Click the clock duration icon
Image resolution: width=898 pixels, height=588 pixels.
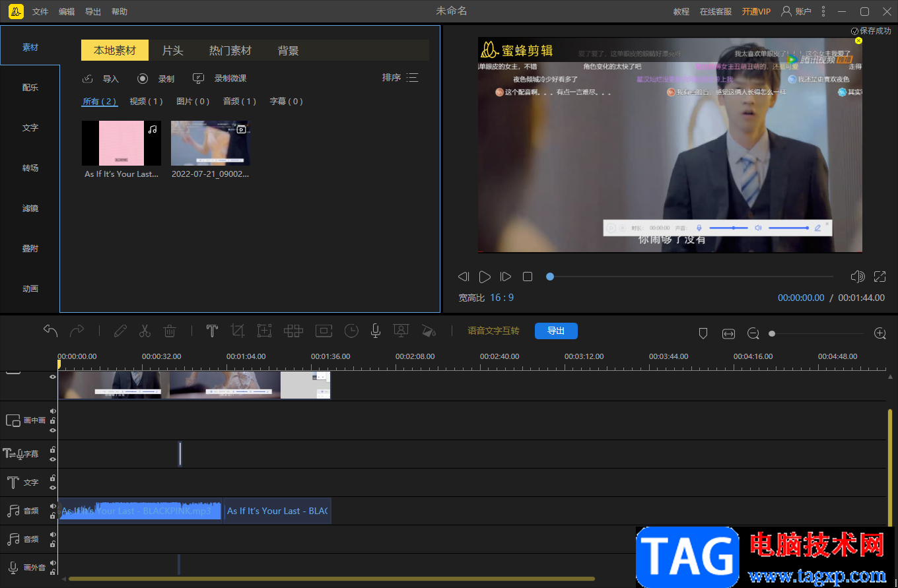tap(351, 331)
